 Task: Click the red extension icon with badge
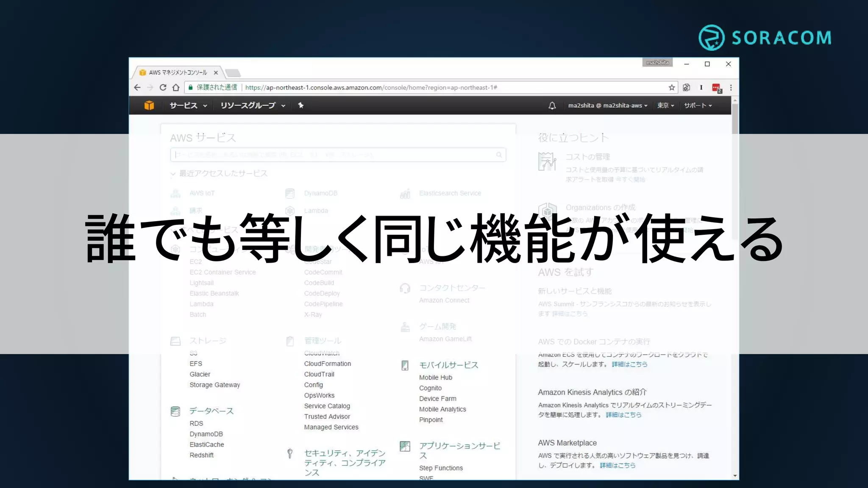coord(717,88)
